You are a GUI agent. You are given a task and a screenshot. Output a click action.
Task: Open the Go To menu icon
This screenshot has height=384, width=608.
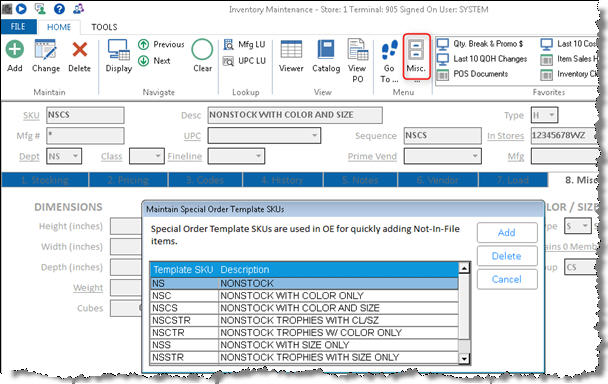tap(389, 50)
